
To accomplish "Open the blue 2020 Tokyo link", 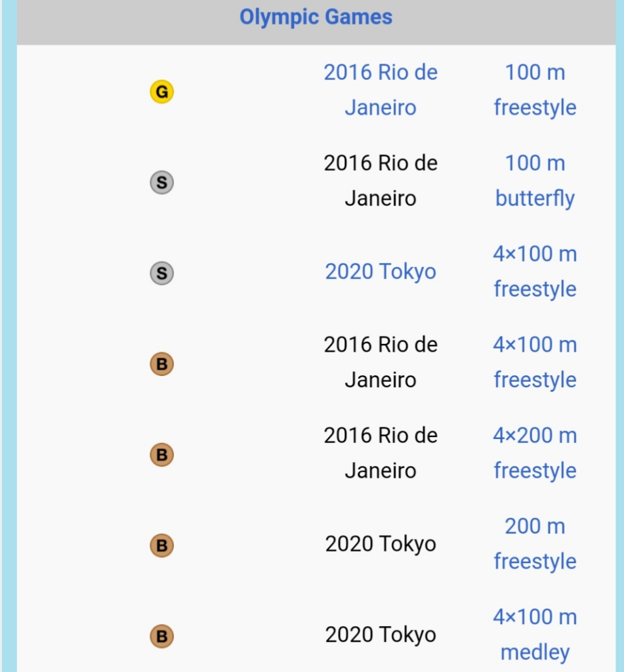I will 381,272.
